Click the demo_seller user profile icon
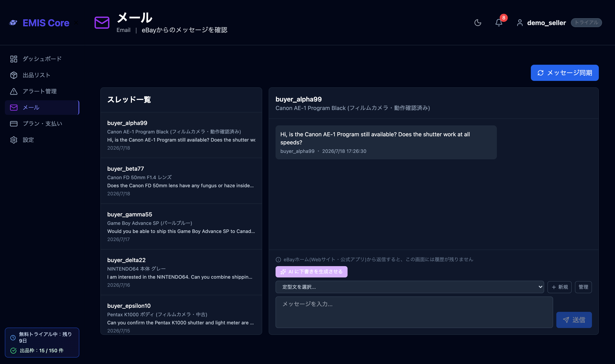This screenshot has height=364, width=615. [x=520, y=23]
